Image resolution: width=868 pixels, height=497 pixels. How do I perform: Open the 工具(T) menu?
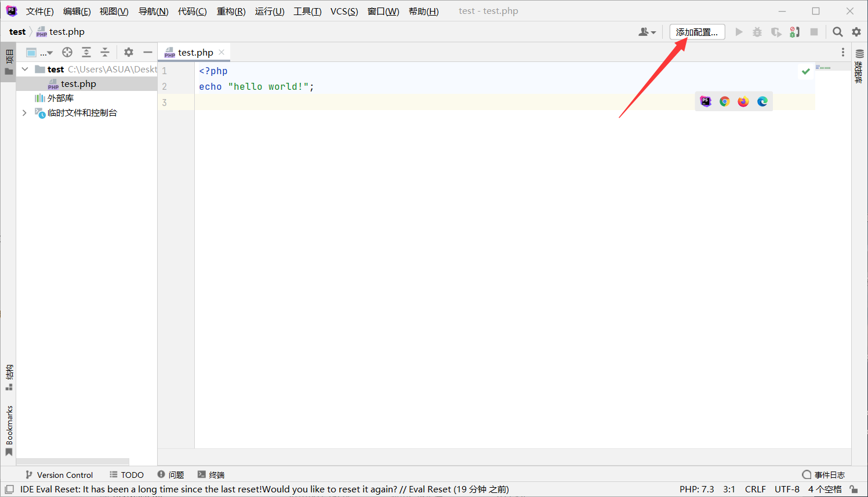(307, 12)
